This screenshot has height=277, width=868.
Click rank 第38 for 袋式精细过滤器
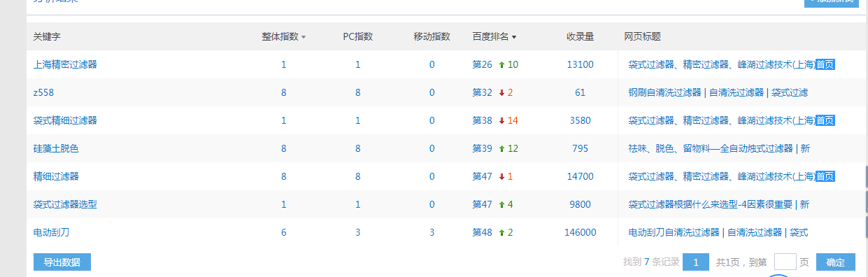click(x=483, y=120)
